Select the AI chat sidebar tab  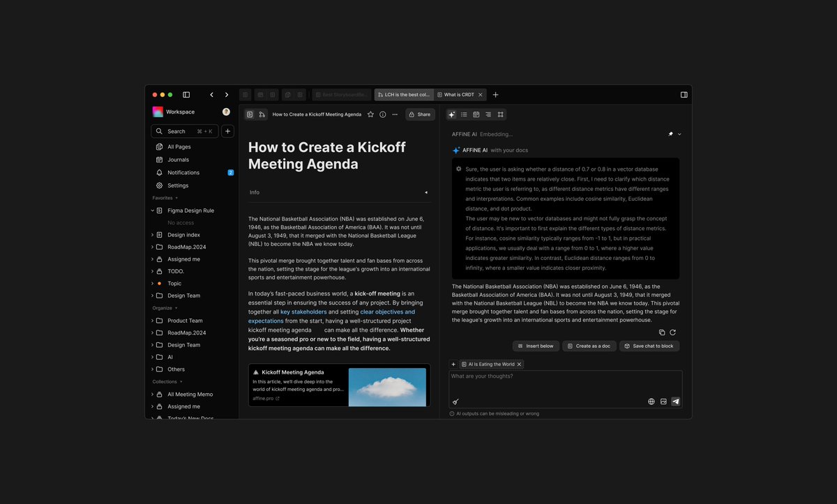[x=451, y=114]
